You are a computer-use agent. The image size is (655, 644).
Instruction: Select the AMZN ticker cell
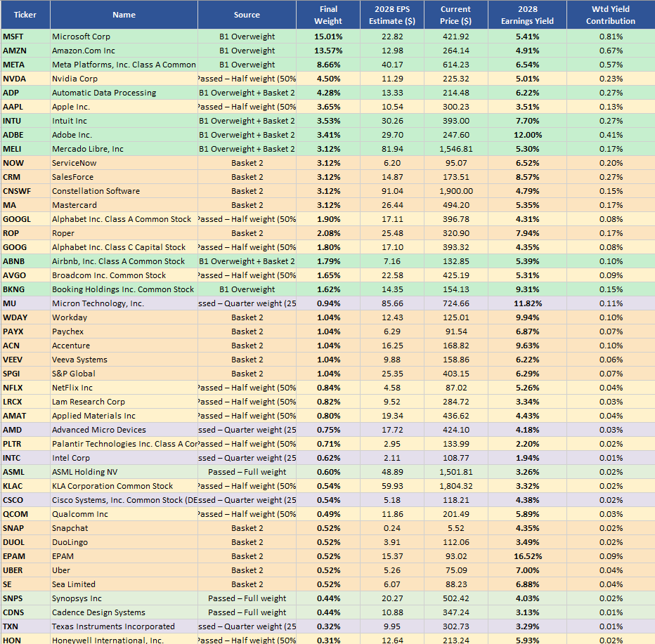pyautogui.click(x=25, y=51)
